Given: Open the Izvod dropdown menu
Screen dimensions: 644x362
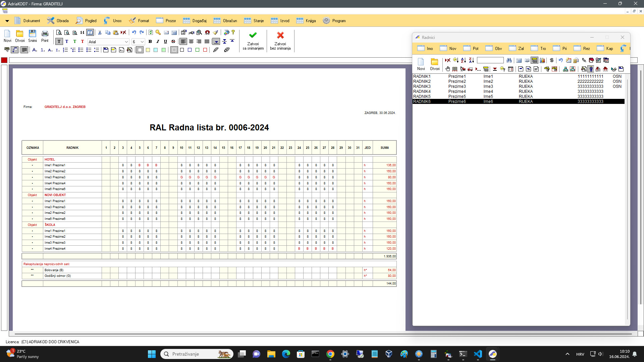Looking at the screenshot, I should [280, 21].
